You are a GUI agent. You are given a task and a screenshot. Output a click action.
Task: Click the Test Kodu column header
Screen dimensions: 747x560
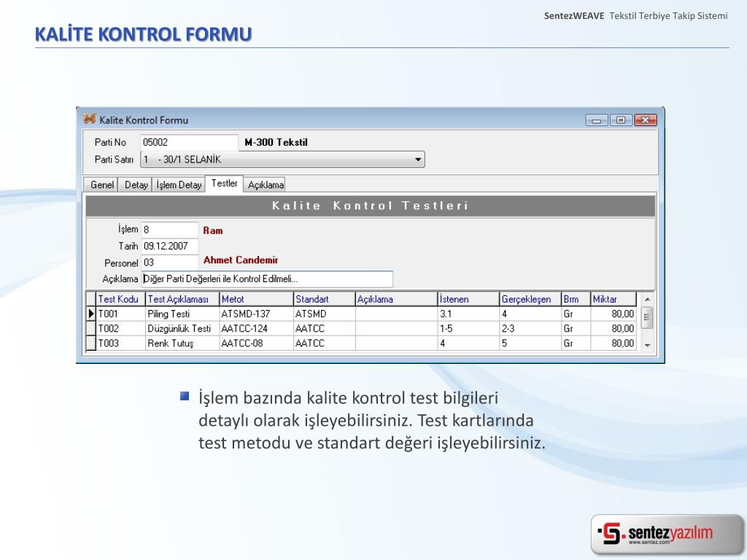click(120, 299)
